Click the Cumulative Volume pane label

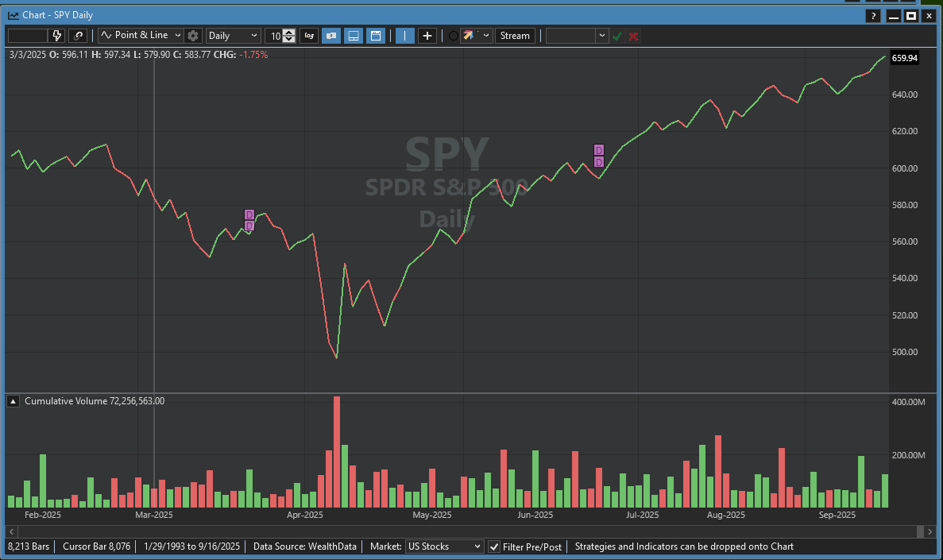click(x=95, y=401)
